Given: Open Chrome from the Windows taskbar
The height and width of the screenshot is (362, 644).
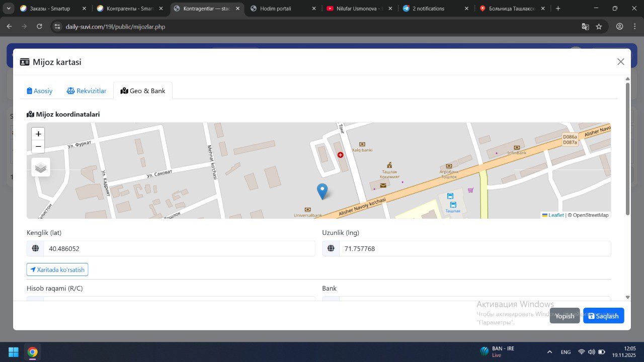Looking at the screenshot, I should pos(33,352).
